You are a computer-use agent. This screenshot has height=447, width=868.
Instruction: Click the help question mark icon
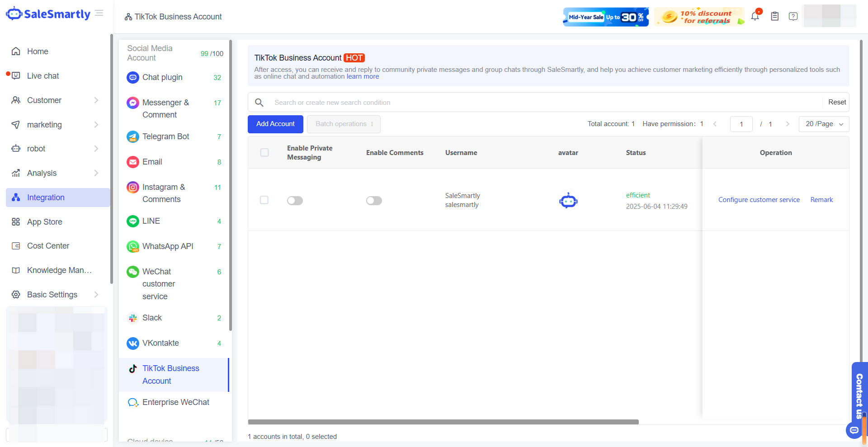(x=793, y=16)
